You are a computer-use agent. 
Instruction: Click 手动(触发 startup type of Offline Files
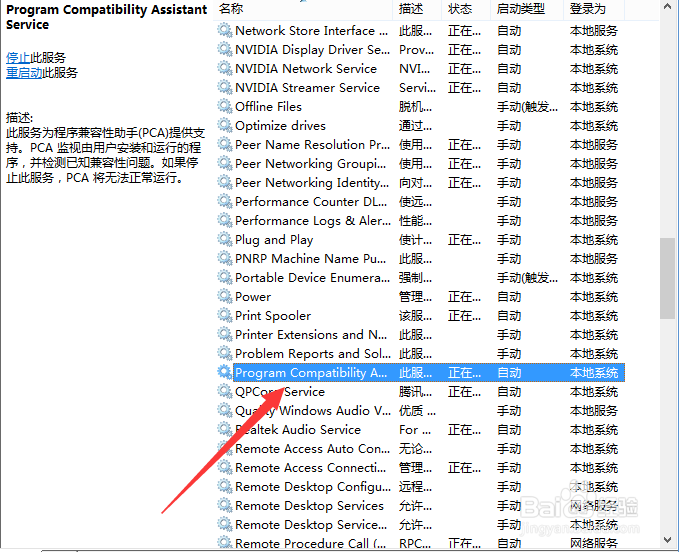pos(527,107)
